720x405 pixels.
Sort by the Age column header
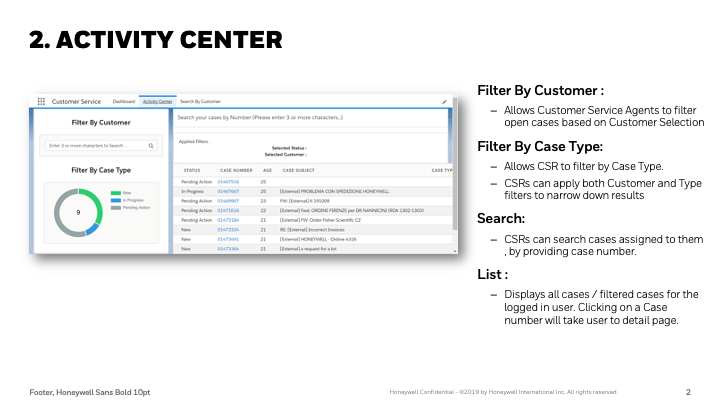pyautogui.click(x=267, y=171)
